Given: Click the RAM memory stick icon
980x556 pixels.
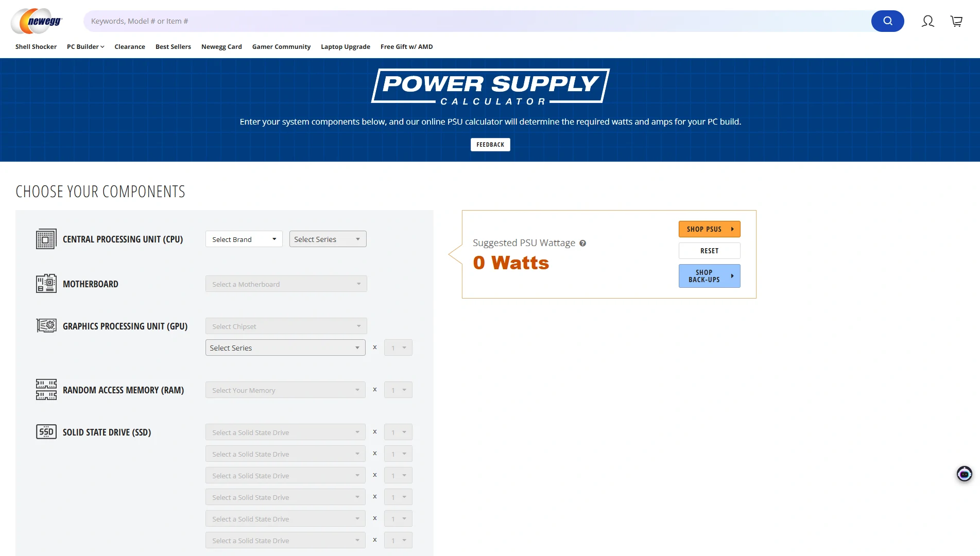Looking at the screenshot, I should pos(46,390).
